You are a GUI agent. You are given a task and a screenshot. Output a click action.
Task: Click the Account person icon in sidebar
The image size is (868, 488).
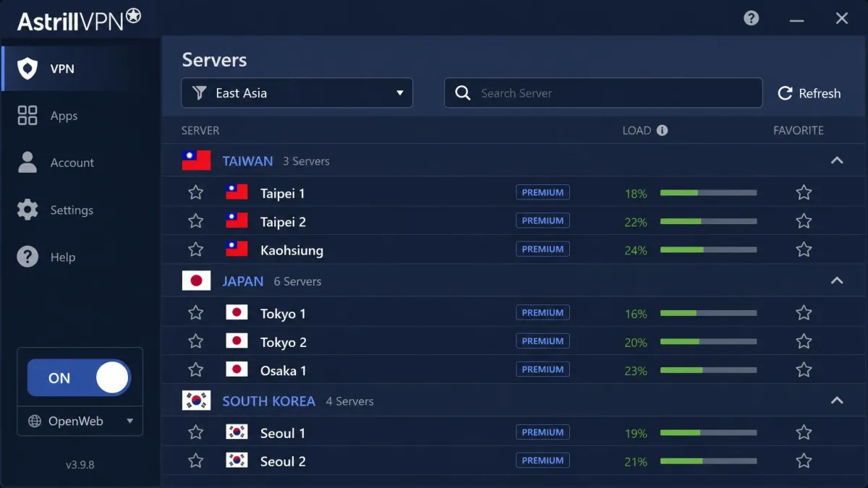click(27, 163)
